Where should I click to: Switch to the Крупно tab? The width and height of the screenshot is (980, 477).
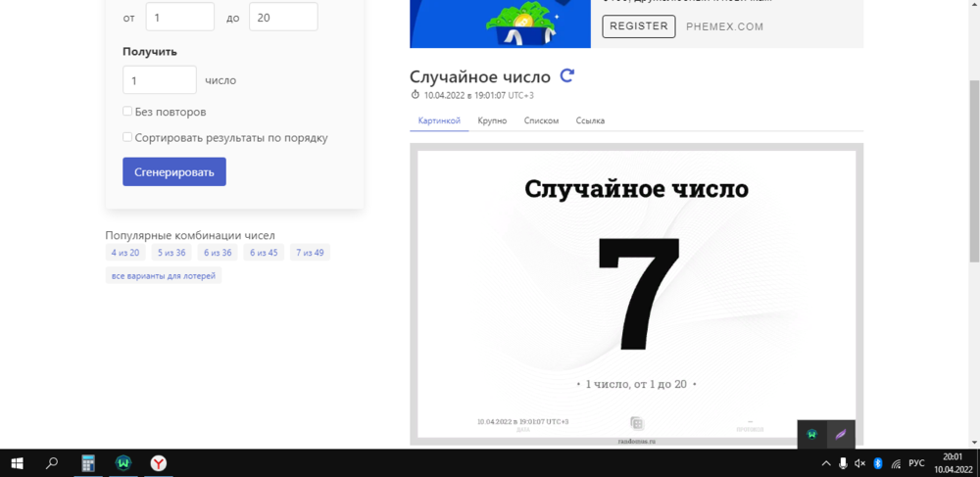[492, 120]
